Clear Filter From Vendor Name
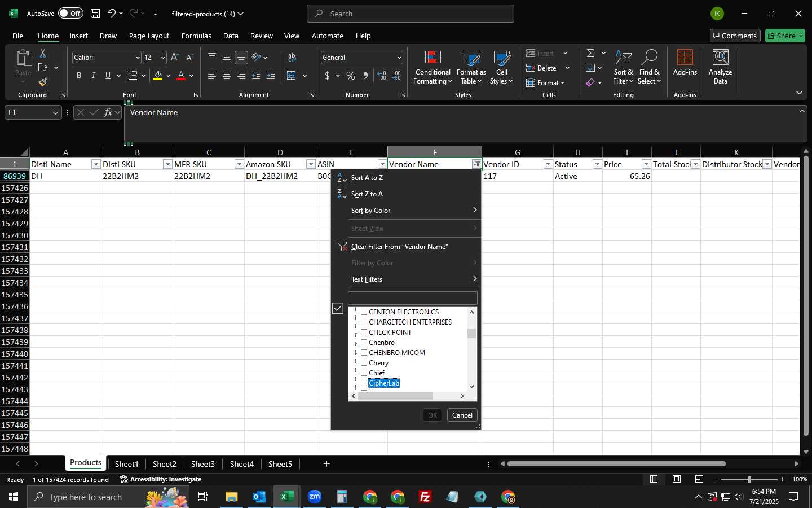The height and width of the screenshot is (508, 812). point(406,246)
